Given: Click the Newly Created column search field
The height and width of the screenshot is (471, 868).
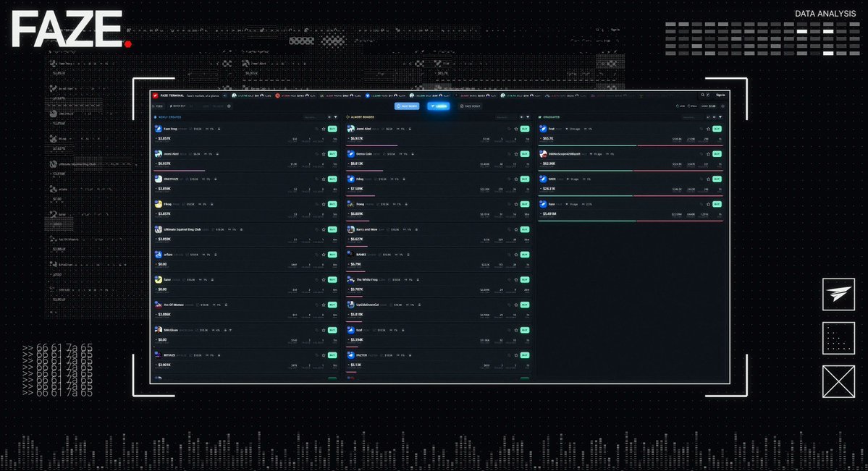Looking at the screenshot, I should (313, 117).
